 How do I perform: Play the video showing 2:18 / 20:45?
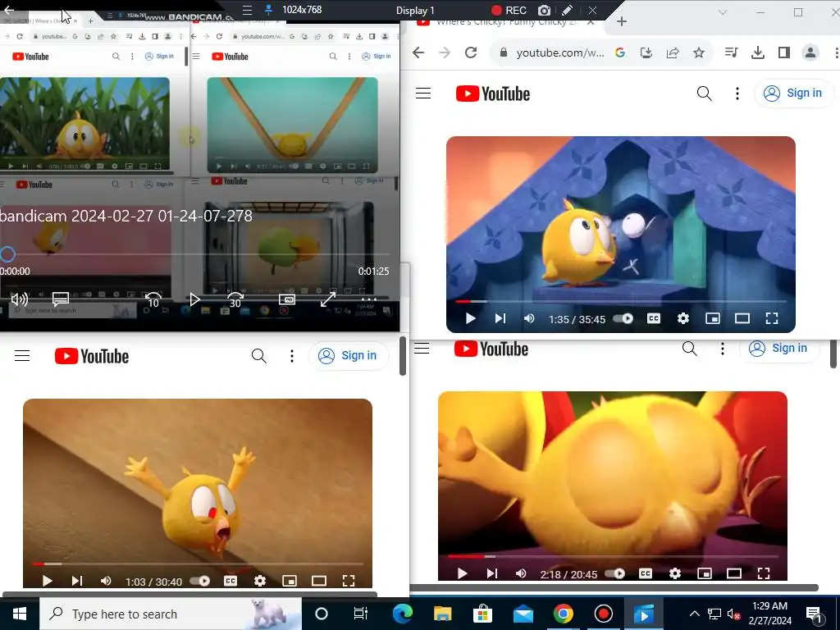(463, 573)
